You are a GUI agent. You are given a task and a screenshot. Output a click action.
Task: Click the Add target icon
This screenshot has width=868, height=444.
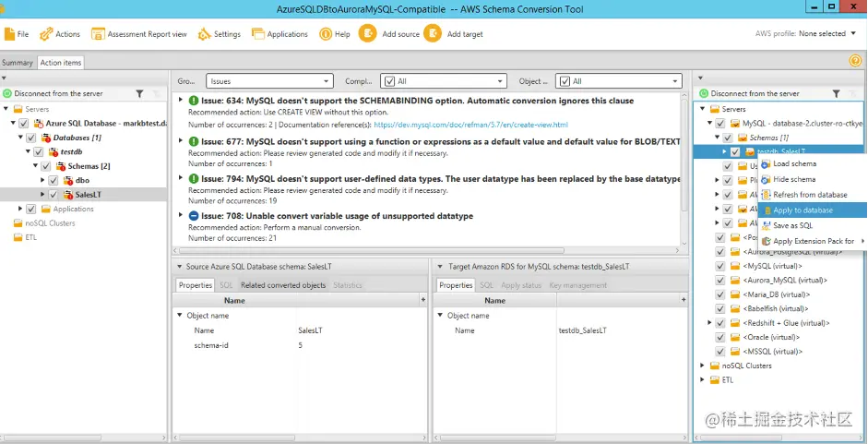[x=433, y=33]
